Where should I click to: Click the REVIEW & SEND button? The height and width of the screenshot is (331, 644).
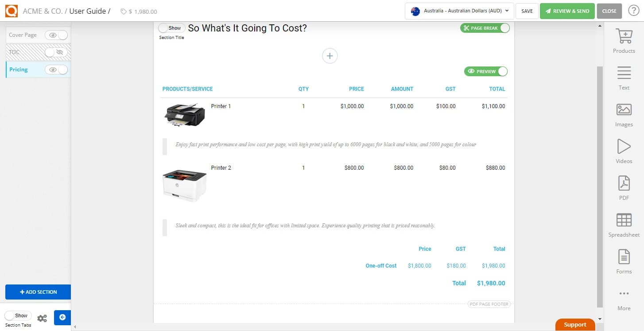567,11
